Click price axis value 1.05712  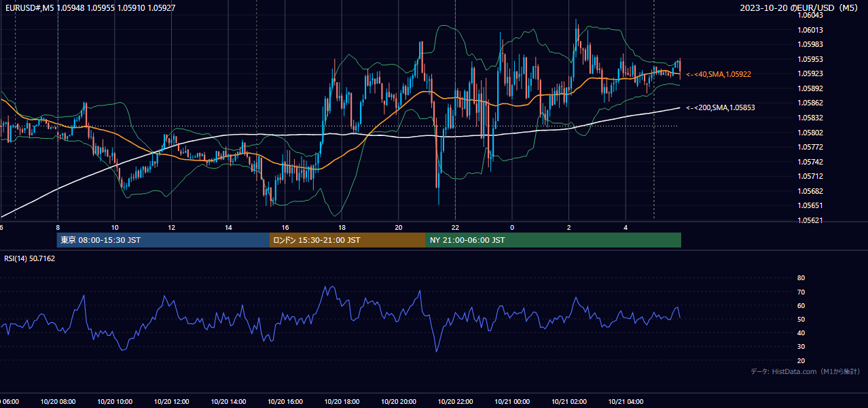[810, 176]
